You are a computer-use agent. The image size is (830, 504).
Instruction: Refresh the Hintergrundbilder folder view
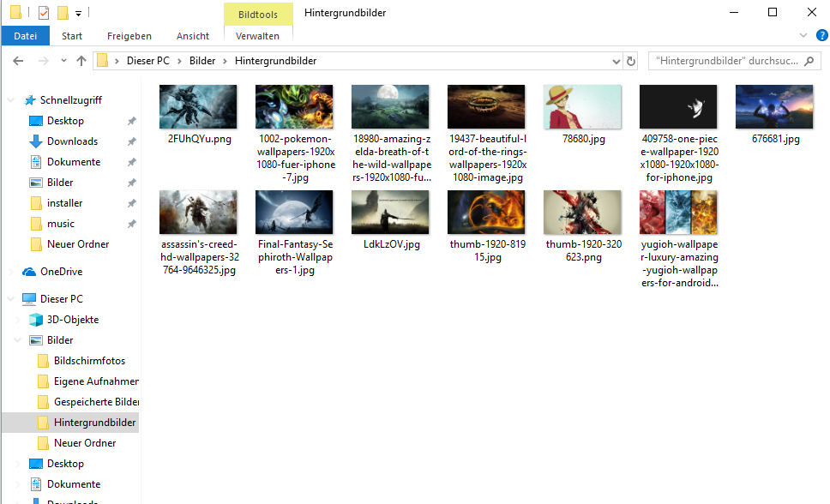pos(631,61)
